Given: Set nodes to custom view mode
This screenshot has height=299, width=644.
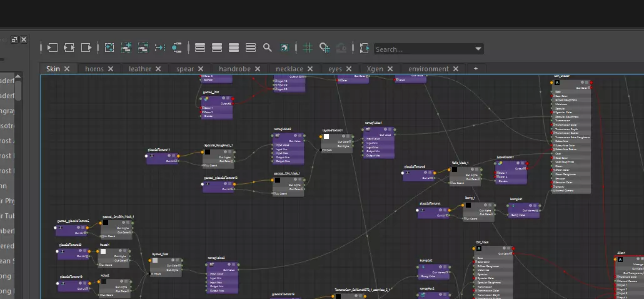Looking at the screenshot, I should (251, 48).
